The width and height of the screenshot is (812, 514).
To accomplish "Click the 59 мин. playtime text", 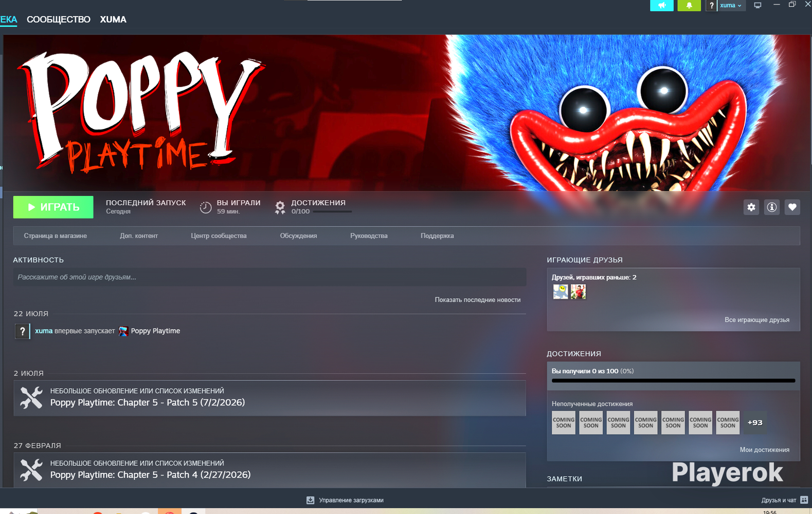I will (x=228, y=211).
